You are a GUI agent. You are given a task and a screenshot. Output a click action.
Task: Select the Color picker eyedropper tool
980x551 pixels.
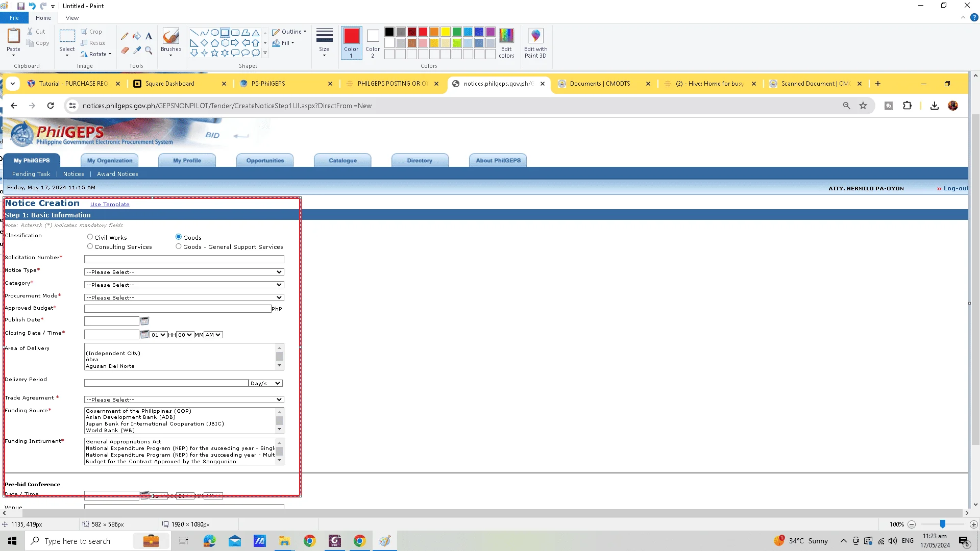click(x=137, y=51)
